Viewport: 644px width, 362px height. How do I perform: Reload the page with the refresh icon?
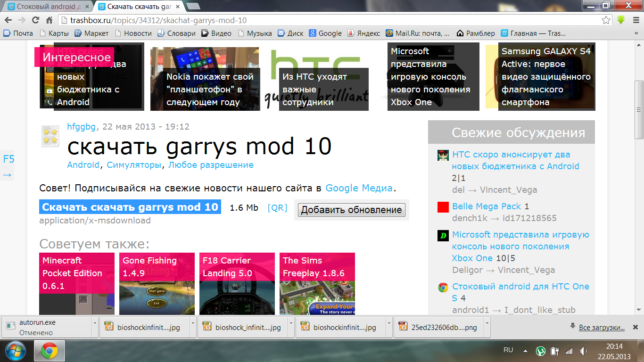tap(35, 20)
